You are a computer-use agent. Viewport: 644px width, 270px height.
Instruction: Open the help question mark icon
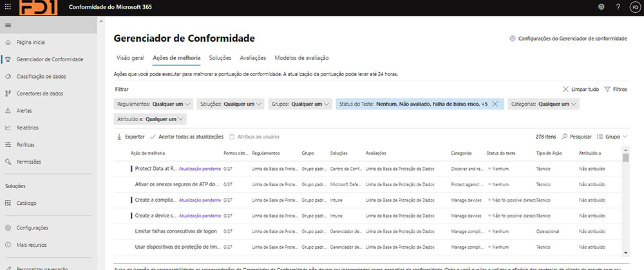(x=618, y=7)
